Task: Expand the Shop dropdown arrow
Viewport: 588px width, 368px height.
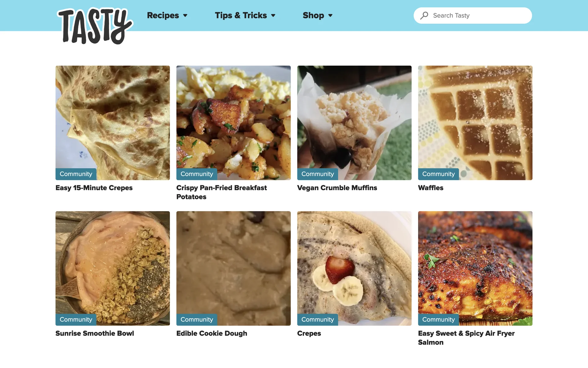Action: (330, 16)
